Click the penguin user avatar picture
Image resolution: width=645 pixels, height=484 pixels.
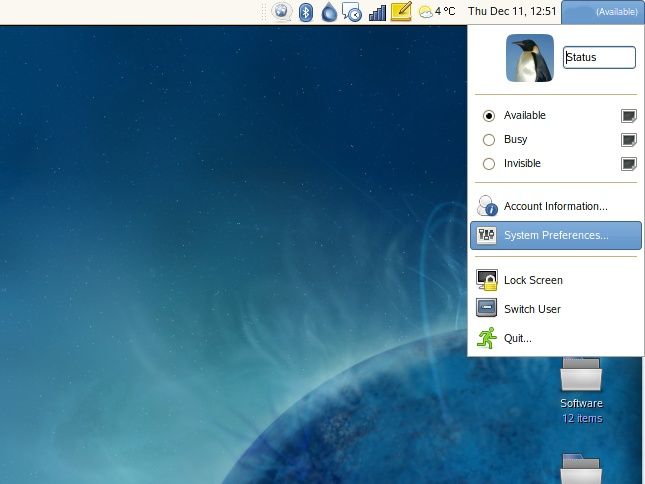coord(530,58)
